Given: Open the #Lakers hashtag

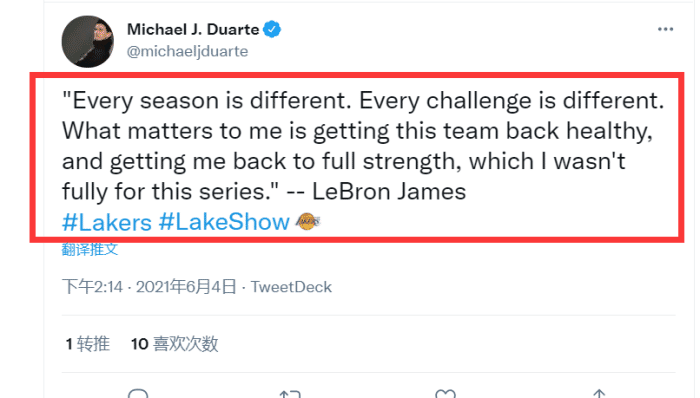Looking at the screenshot, I should tap(107, 222).
